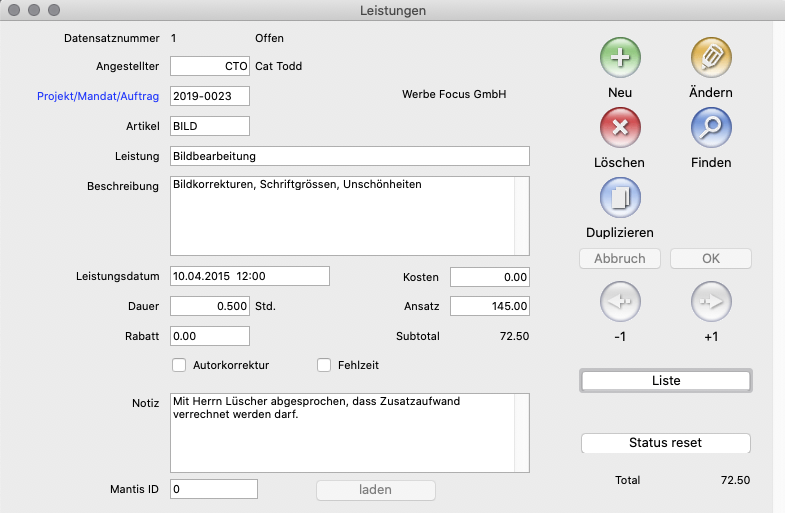The height and width of the screenshot is (513, 785).
Task: Select the Artikel field with BILD
Action: point(210,126)
